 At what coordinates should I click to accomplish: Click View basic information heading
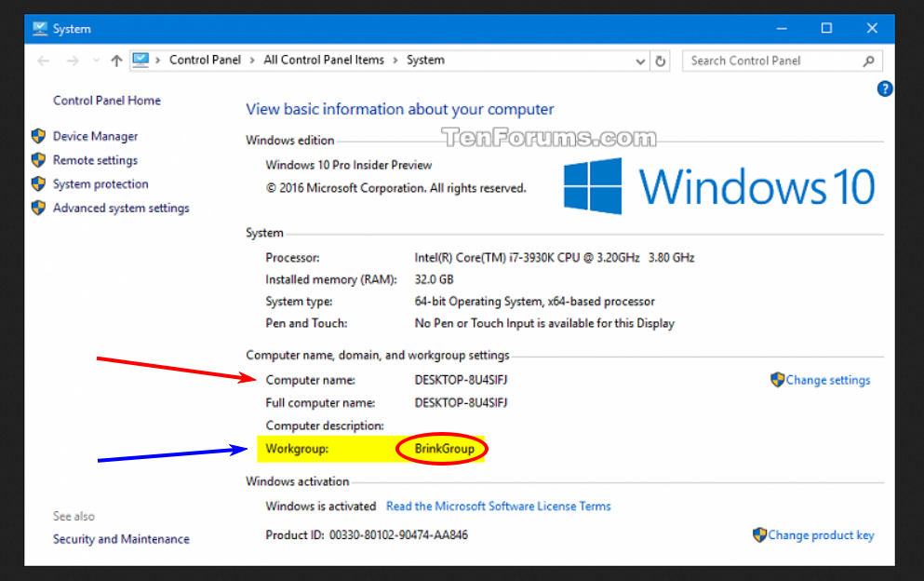click(x=400, y=110)
